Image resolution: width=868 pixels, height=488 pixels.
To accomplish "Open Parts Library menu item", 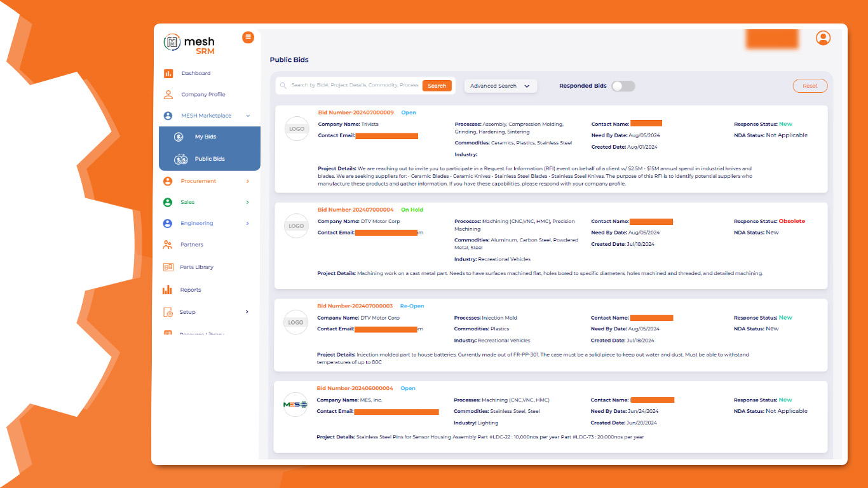I will coord(196,268).
